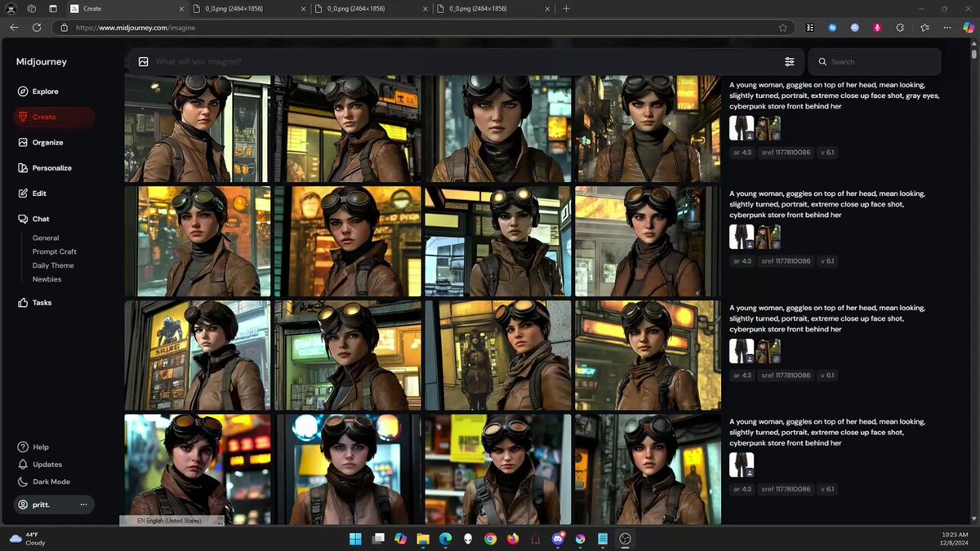
Task: Open image with robot poster storefront behind woman
Action: (198, 355)
